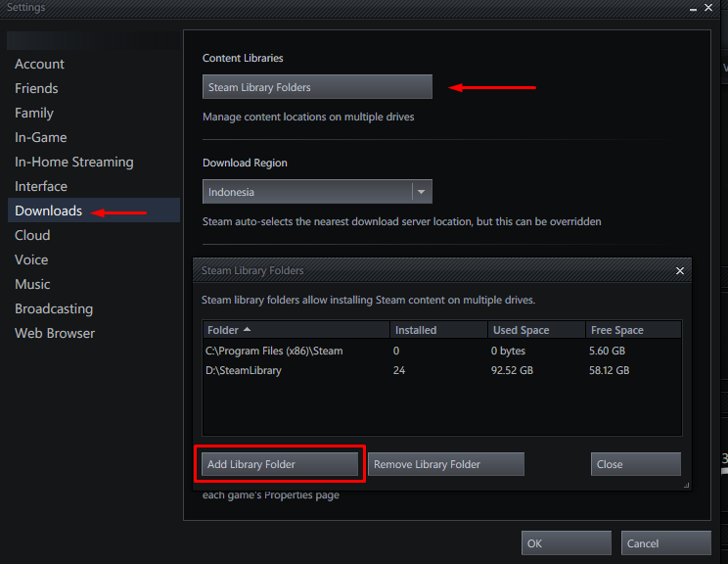728x564 pixels.
Task: Sort the list by Free Space column
Action: coord(634,330)
